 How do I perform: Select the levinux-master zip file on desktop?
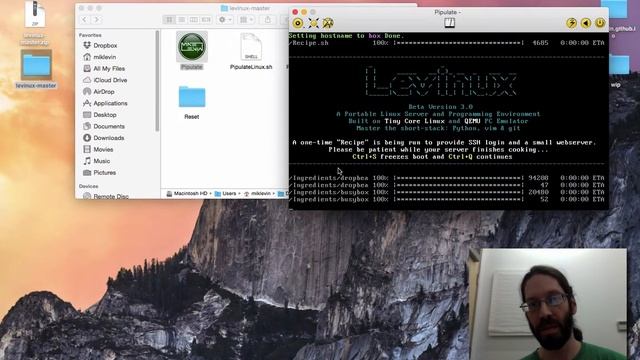pos(35,14)
